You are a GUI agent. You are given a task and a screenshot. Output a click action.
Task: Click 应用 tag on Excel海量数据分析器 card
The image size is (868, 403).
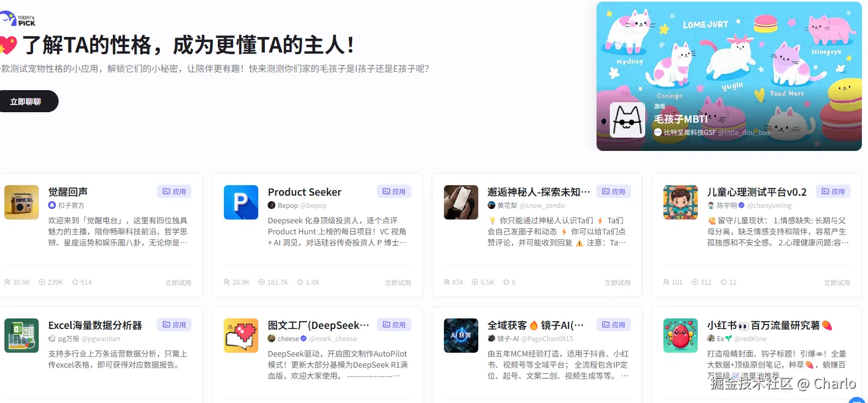174,325
